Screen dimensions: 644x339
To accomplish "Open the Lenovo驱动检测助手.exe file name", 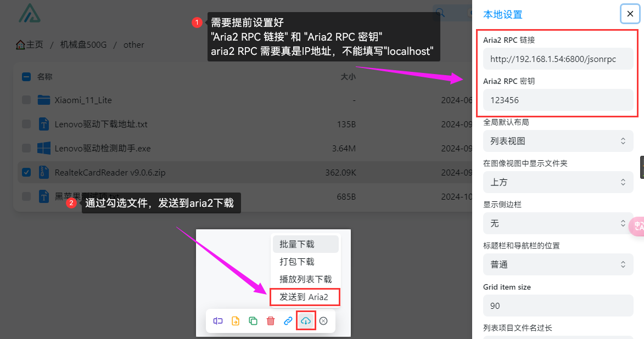I will (103, 148).
